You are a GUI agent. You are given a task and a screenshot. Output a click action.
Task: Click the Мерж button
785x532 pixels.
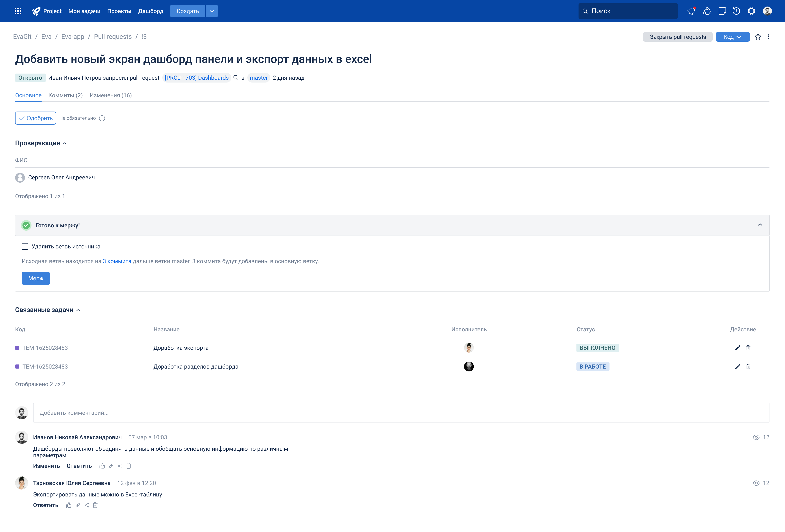point(36,278)
